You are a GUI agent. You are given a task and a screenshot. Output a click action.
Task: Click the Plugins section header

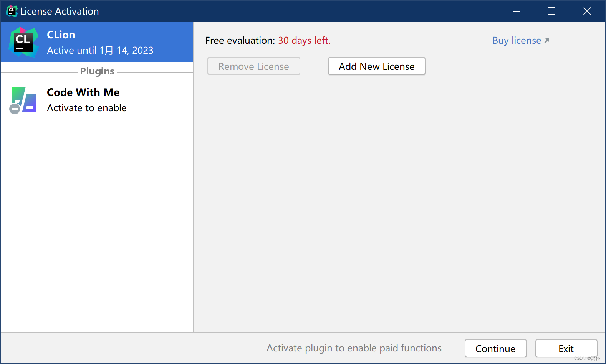(x=97, y=71)
